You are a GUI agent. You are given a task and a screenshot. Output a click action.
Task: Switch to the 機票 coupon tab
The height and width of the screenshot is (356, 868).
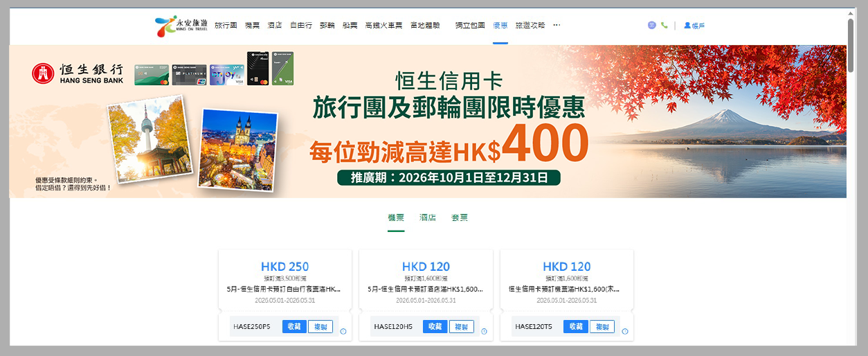tap(396, 217)
